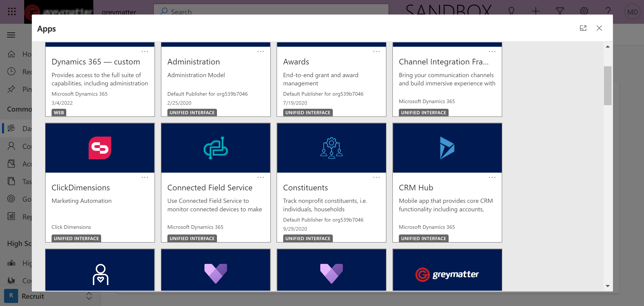Pop out the Apps dialog
644x306 pixels.
tap(583, 28)
